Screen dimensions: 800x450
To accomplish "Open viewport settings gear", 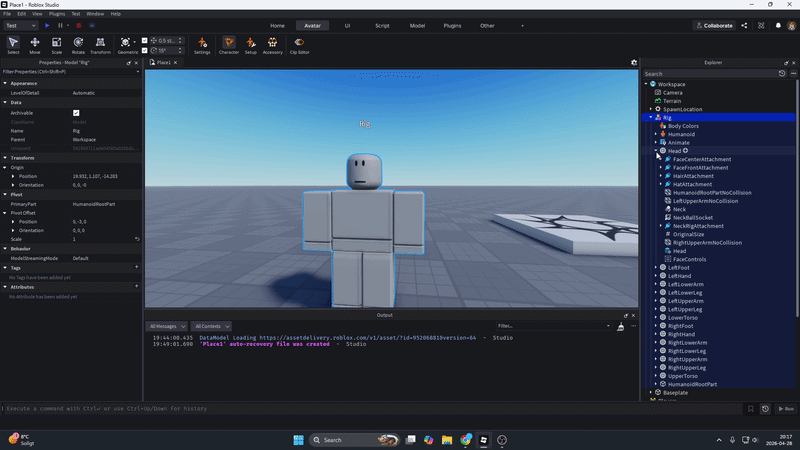I will 634,62.
